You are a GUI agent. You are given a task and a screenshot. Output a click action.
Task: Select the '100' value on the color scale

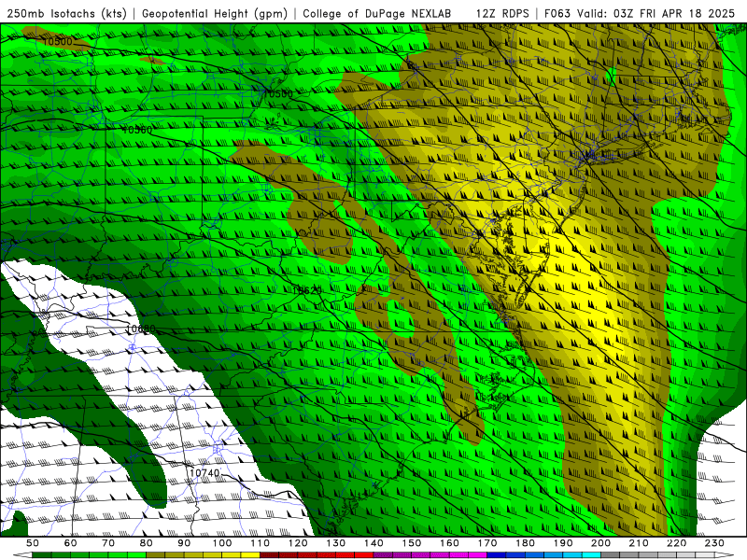click(222, 543)
